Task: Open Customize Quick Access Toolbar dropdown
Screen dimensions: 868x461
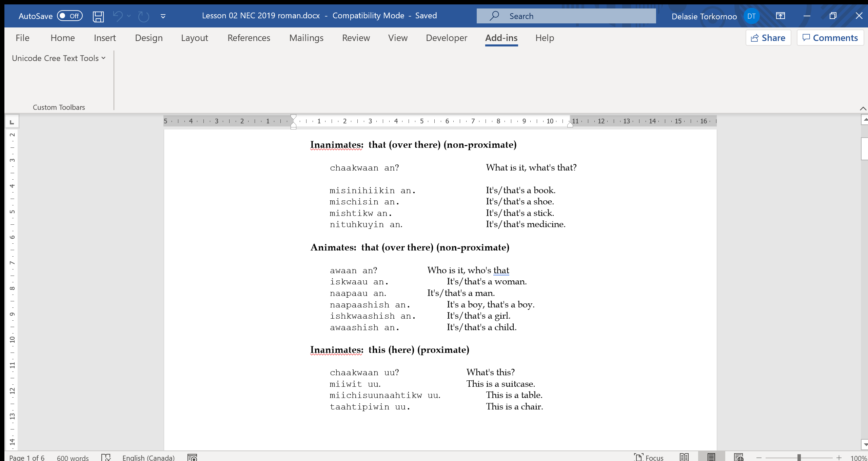Action: (x=163, y=16)
